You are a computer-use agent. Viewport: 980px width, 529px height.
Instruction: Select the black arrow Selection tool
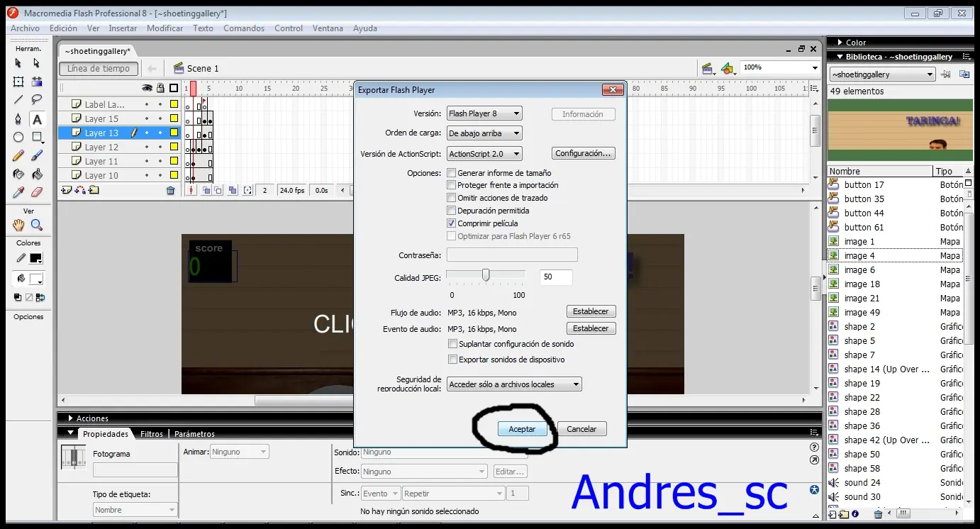(x=18, y=63)
